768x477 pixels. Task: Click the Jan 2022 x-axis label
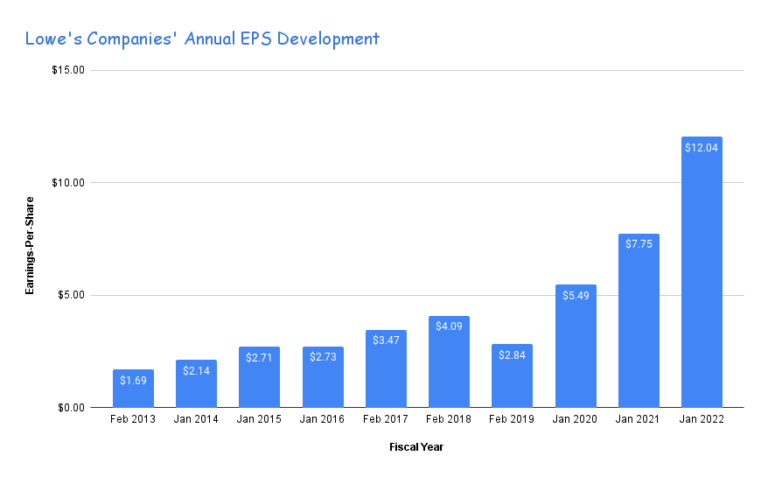[702, 421]
